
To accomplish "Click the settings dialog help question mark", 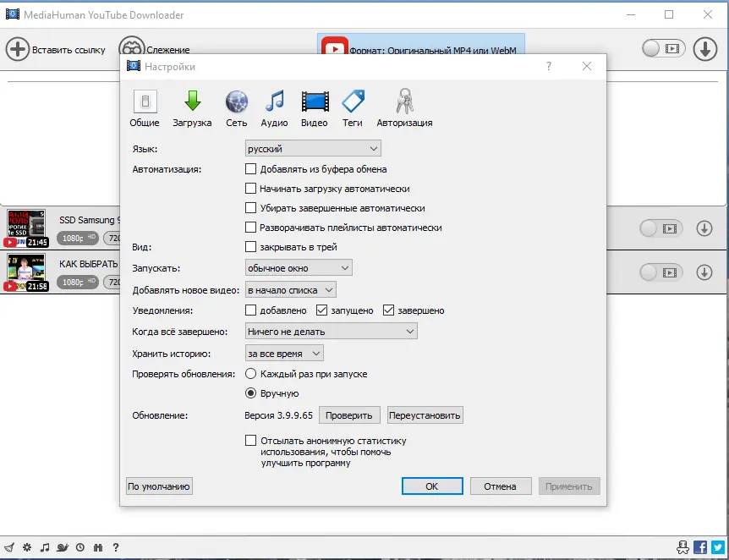I will click(549, 67).
